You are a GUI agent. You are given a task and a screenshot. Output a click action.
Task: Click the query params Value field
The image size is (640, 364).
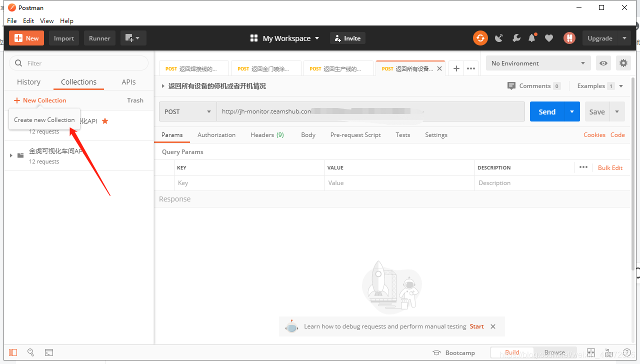point(399,183)
